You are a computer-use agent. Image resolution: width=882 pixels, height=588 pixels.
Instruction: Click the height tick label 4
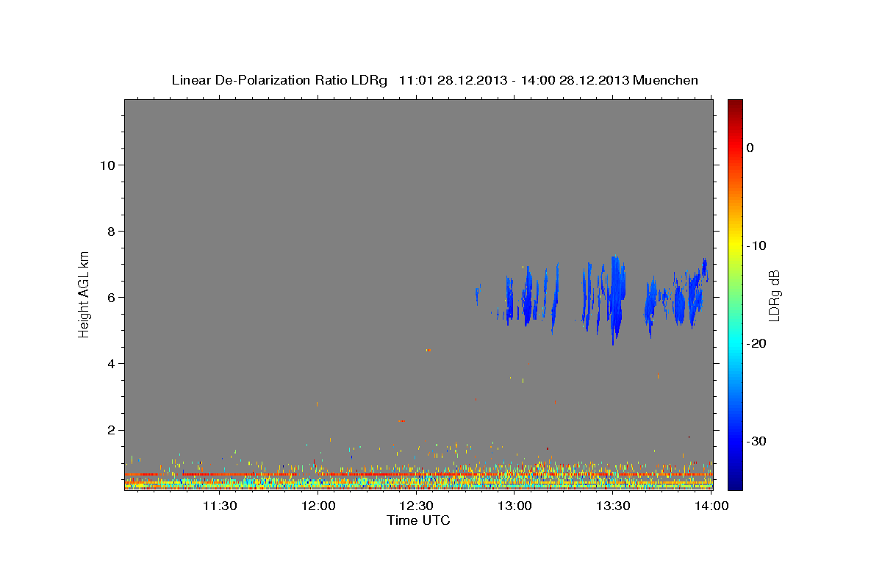click(x=112, y=363)
